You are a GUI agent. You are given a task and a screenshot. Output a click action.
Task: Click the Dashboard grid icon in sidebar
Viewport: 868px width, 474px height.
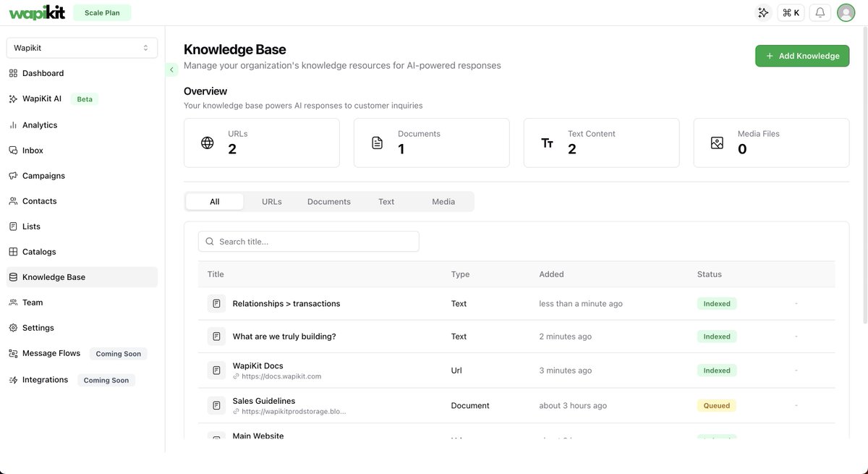[13, 73]
